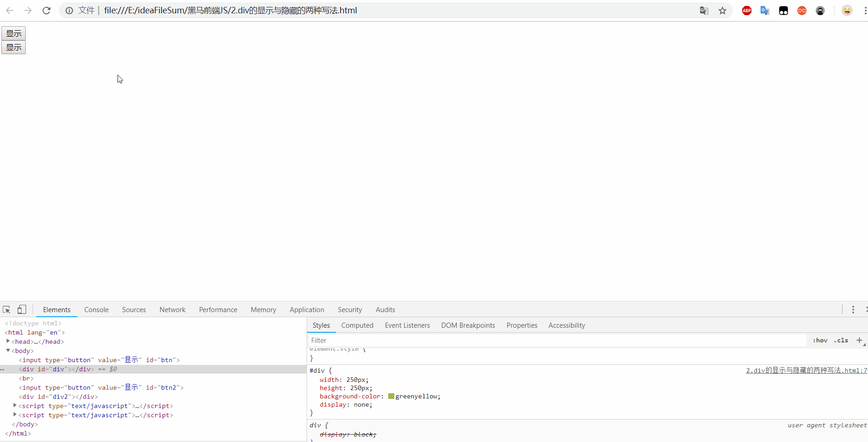The height and width of the screenshot is (442, 868).
Task: Open the black square extension icon
Action: pyautogui.click(x=784, y=11)
